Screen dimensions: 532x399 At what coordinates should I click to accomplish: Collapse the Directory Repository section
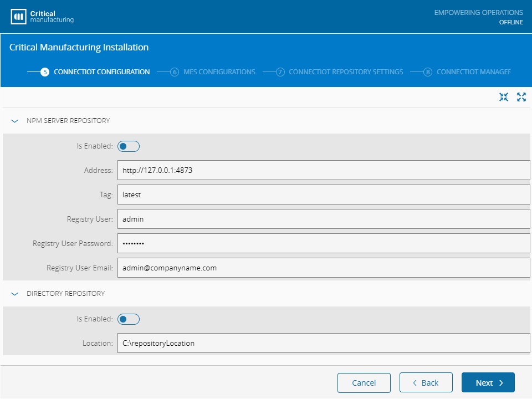click(15, 294)
